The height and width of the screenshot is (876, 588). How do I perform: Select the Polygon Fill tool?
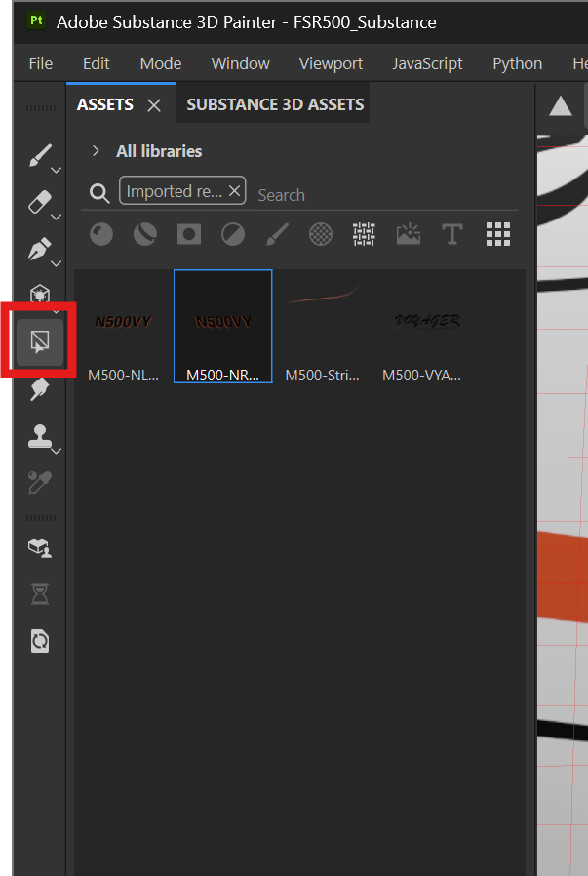tap(40, 295)
